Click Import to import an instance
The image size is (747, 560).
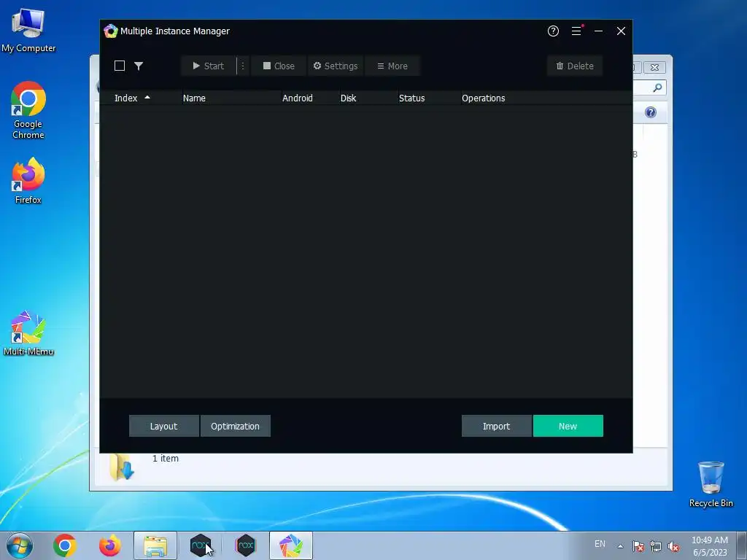coord(496,426)
